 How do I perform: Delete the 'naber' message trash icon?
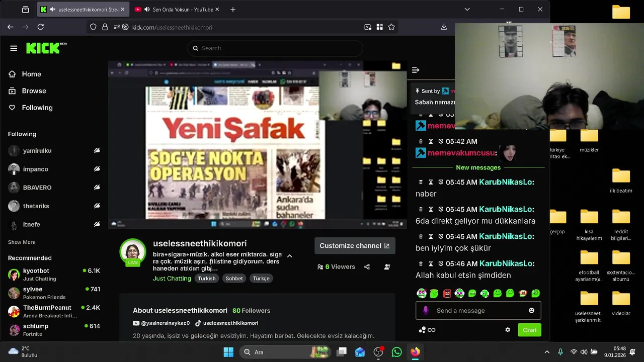click(x=421, y=182)
